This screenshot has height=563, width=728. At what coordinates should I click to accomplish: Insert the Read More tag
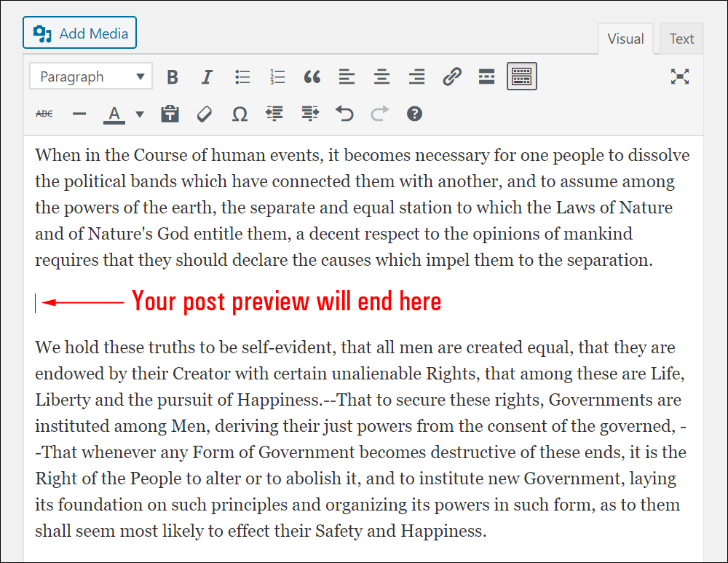[x=486, y=76]
